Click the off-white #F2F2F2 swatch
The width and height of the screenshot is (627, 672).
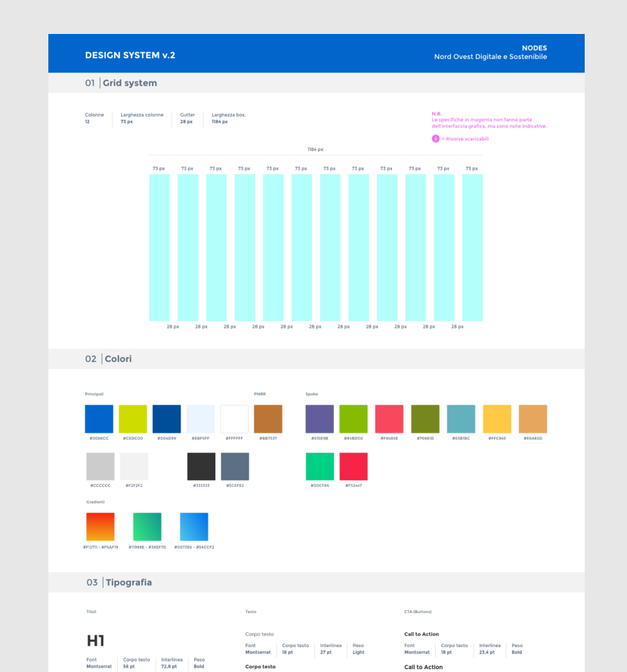134,467
